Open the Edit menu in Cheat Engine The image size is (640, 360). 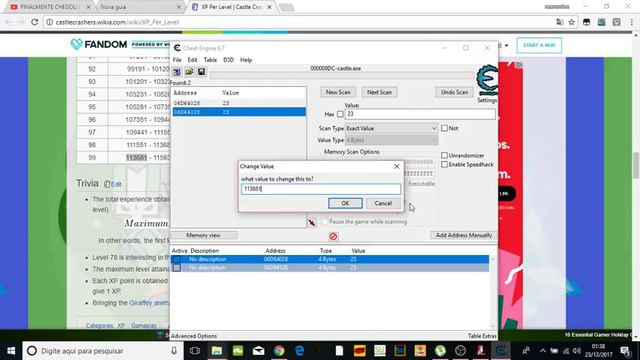coord(192,60)
